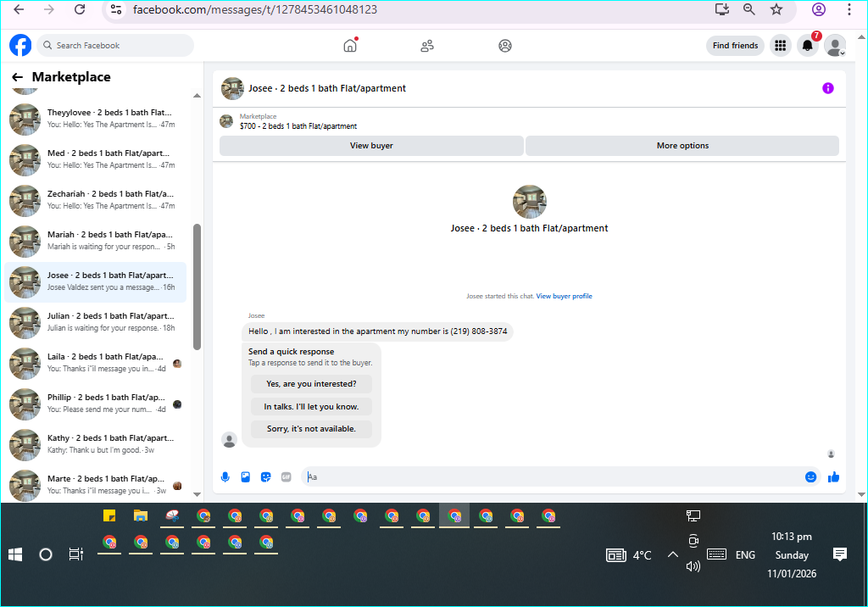Click the Marketplace back arrow
Viewport: 868px width, 607px height.
coord(18,77)
